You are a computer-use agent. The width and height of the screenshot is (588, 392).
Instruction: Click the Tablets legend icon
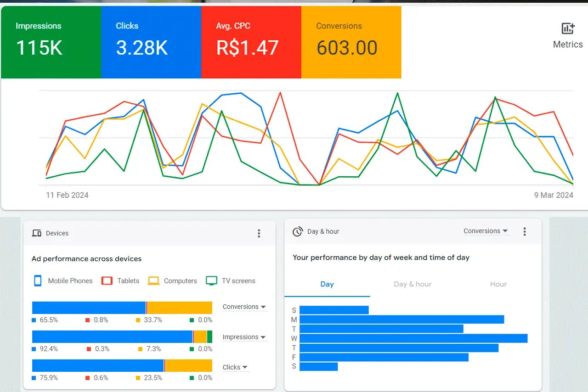pyautogui.click(x=107, y=280)
